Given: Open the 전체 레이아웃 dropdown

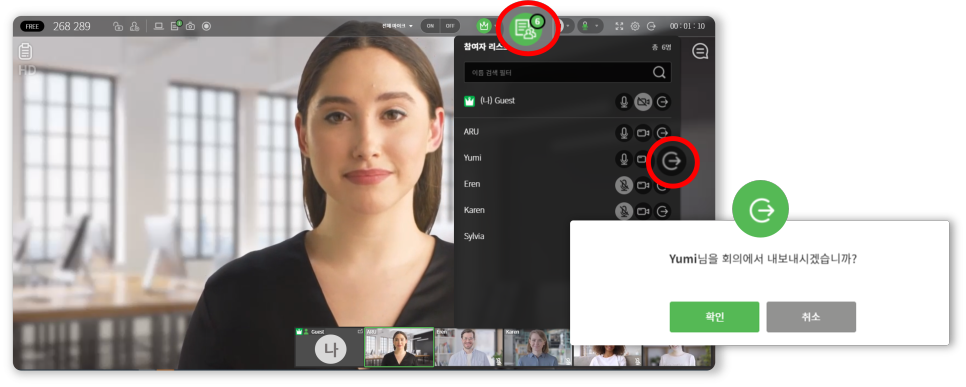Looking at the screenshot, I should pos(398,26).
